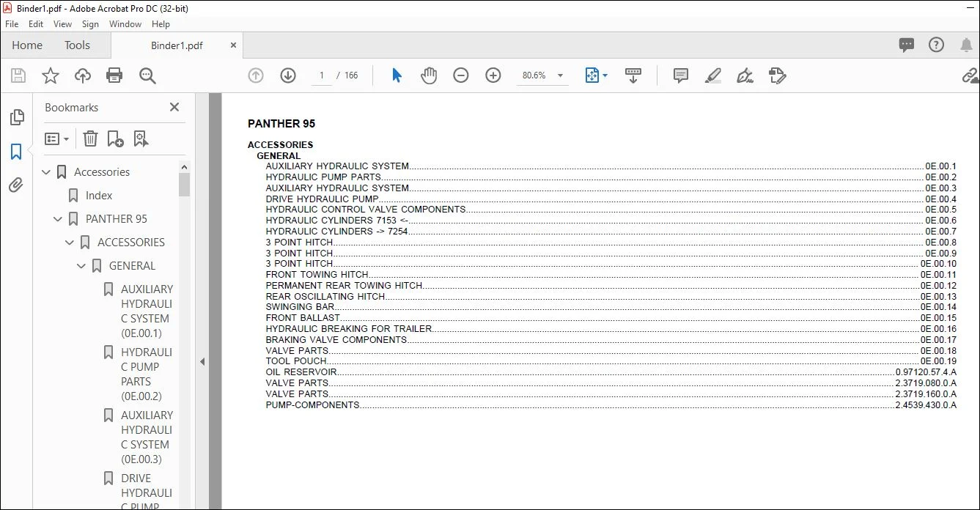Go to previous page arrow
The width and height of the screenshot is (980, 510).
pyautogui.click(x=256, y=75)
